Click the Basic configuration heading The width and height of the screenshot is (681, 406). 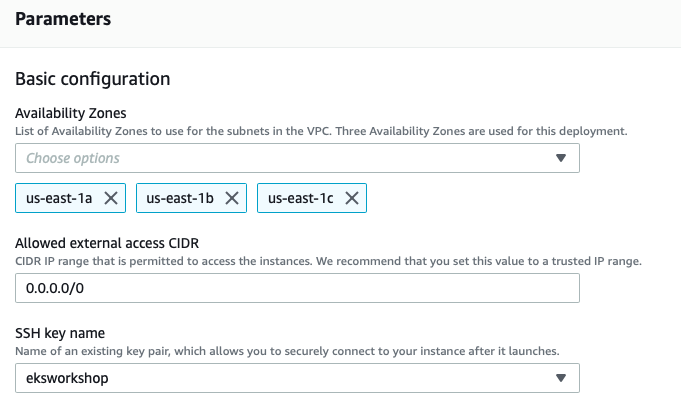(x=93, y=79)
